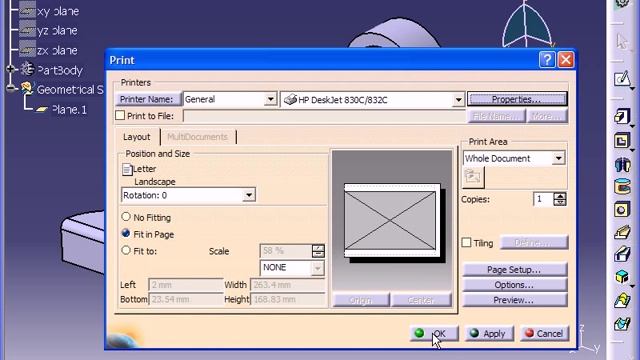640x360 pixels.
Task: Enable the Print to File checkbox
Action: [120, 116]
